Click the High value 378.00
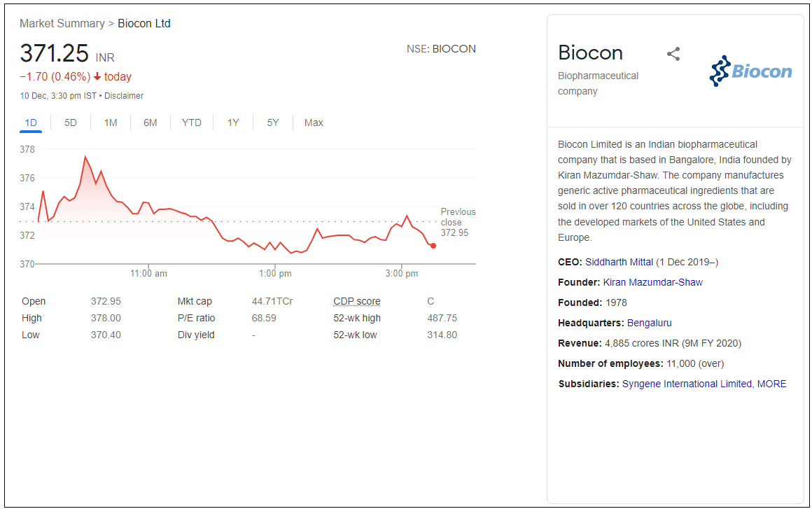This screenshot has width=812, height=509. [x=106, y=318]
